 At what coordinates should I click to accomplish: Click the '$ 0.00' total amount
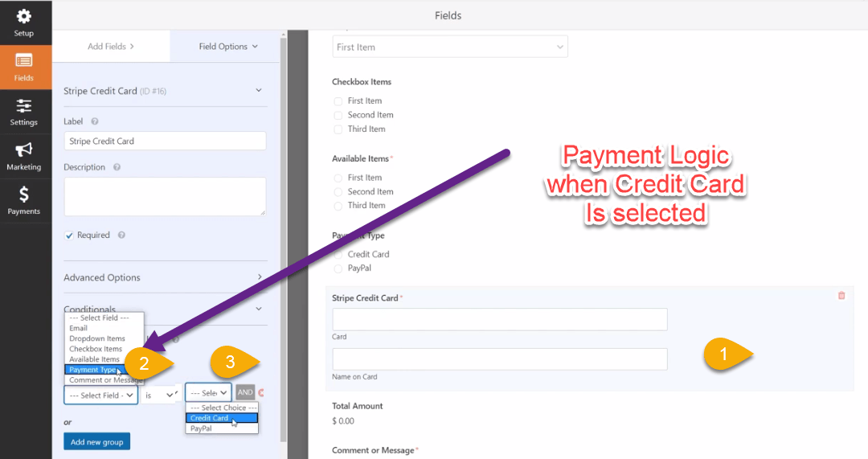click(x=343, y=421)
